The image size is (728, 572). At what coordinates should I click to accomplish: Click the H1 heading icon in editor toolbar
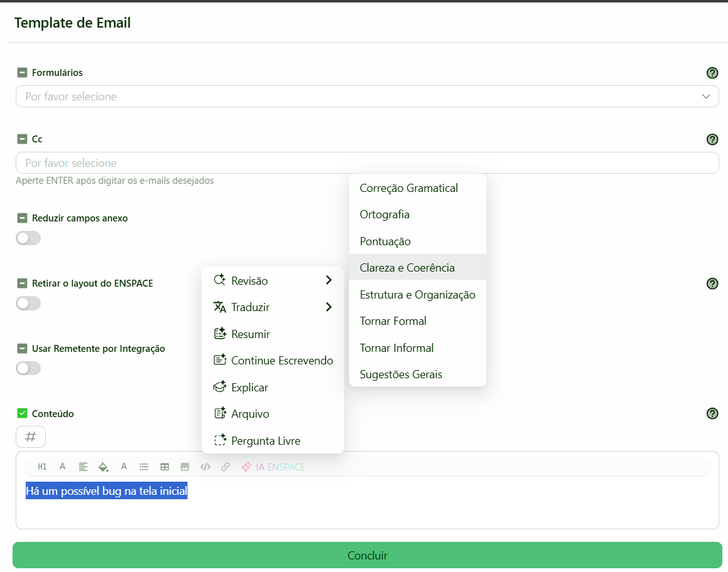[x=42, y=467]
